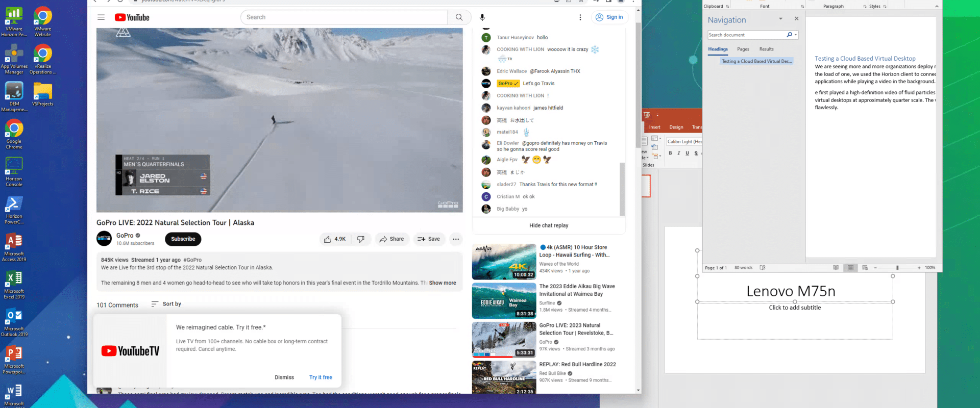
Task: Open PowerPoint font name combo box
Action: tap(684, 141)
